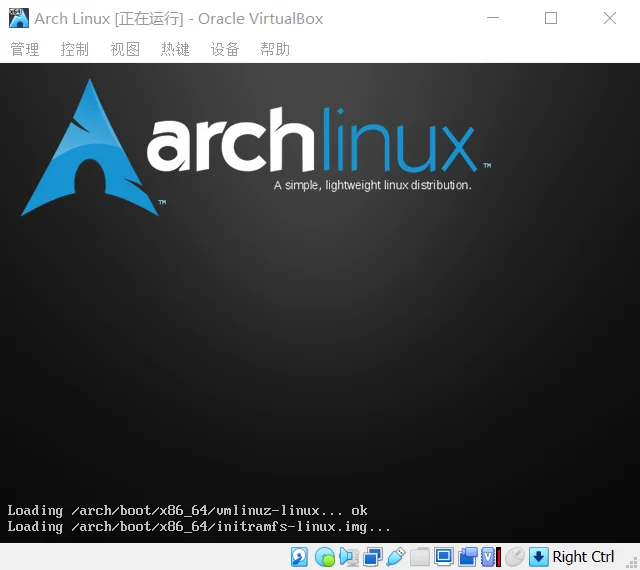The width and height of the screenshot is (640, 570).
Task: Open the 管理 menu
Action: point(24,49)
